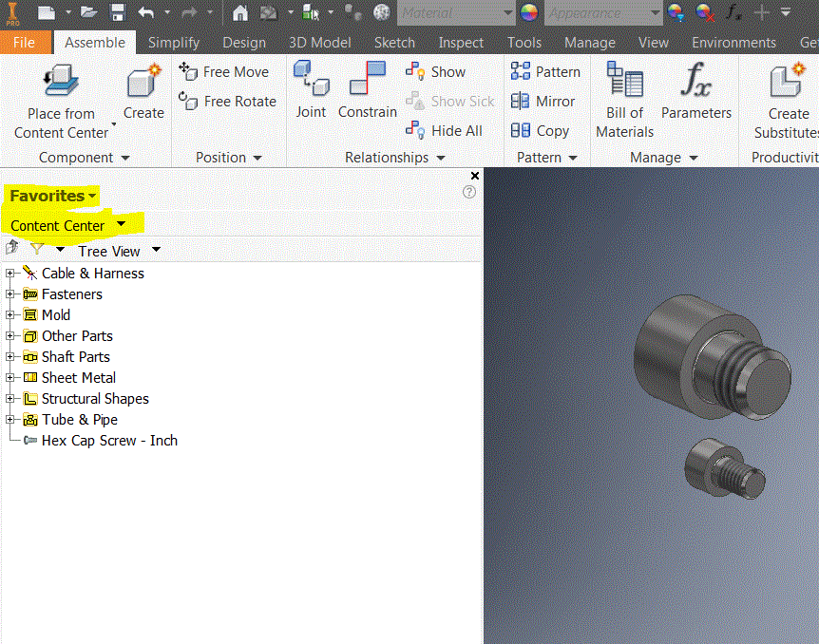Expand the Position panel dropdown
Screen dimensions: 819x644
pyautogui.click(x=257, y=158)
